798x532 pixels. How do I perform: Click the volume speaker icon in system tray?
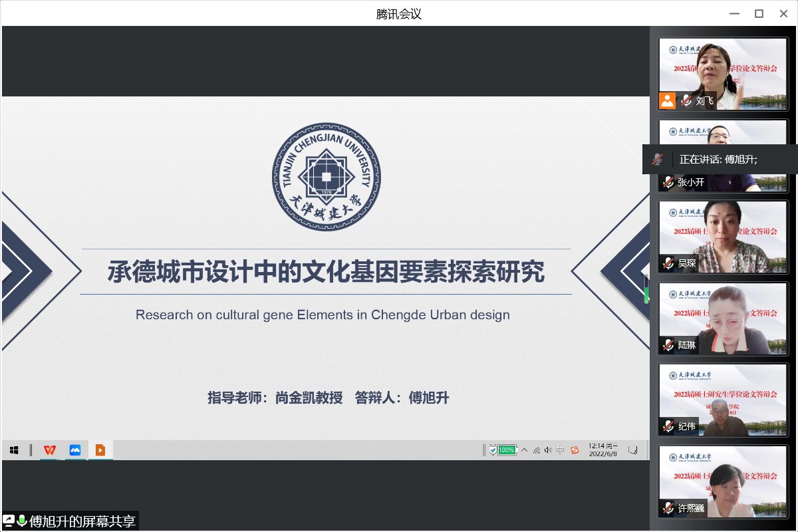[548, 450]
